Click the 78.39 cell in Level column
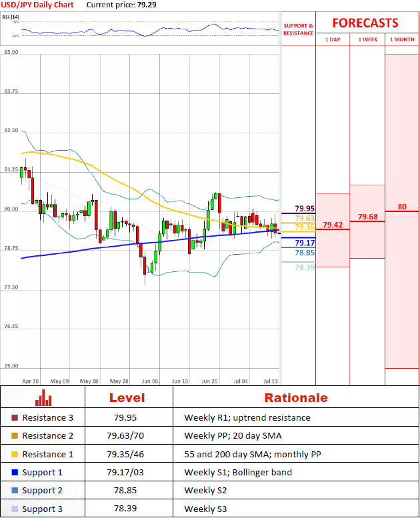 [x=125, y=509]
